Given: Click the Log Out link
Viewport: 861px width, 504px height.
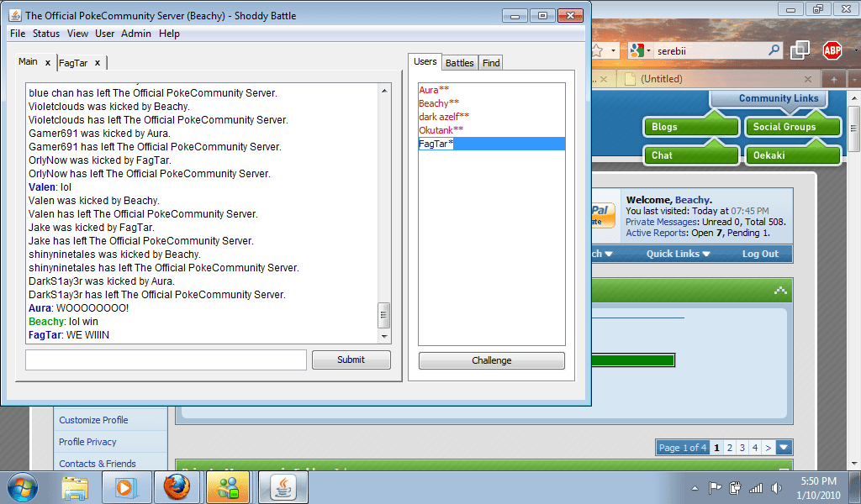Looking at the screenshot, I should [760, 254].
